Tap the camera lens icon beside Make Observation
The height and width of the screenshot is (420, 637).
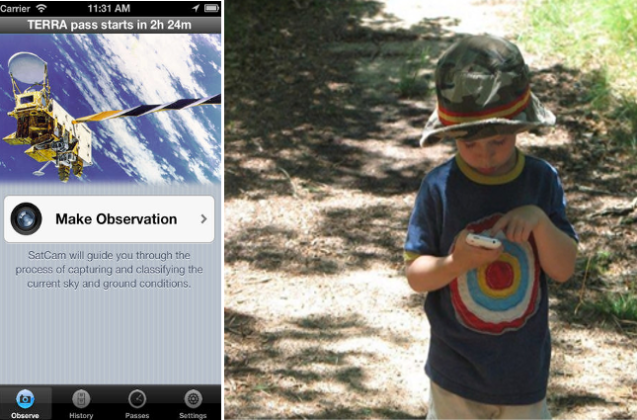click(x=26, y=219)
